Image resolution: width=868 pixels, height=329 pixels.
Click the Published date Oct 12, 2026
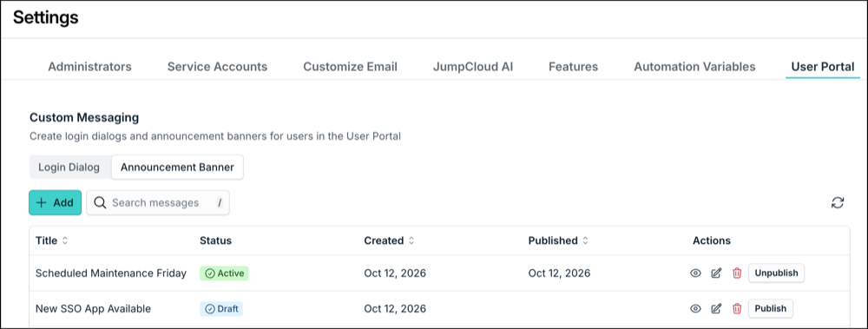tap(559, 273)
